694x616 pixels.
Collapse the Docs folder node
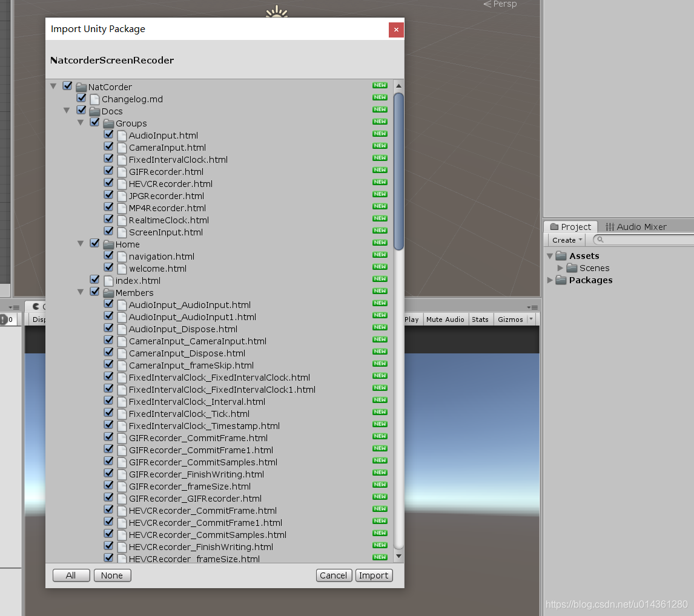pyautogui.click(x=67, y=111)
